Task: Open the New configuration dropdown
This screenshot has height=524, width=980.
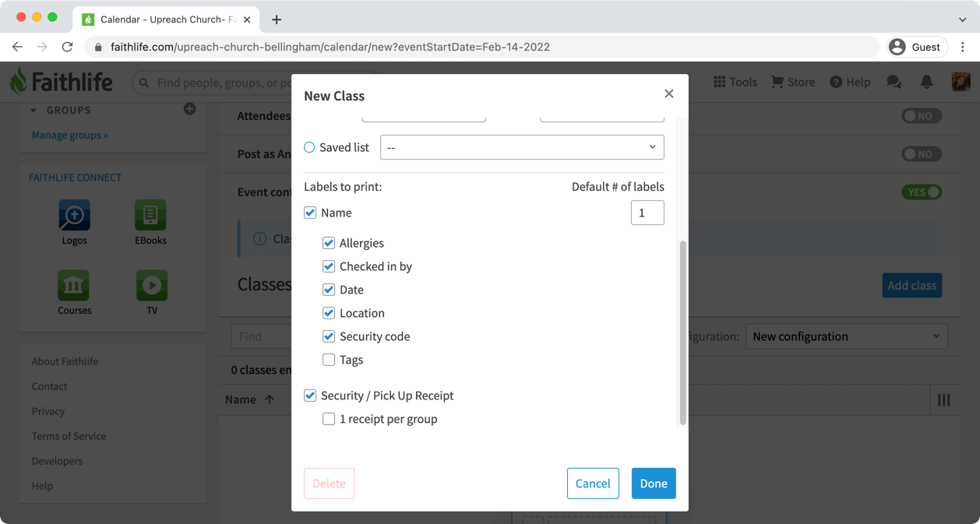Action: [846, 336]
